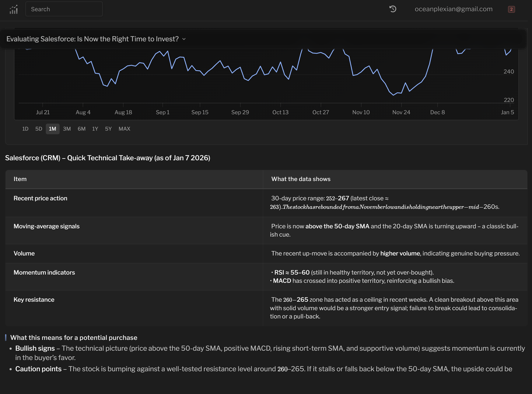Expand the Evaluating Salesforce title chevron
The height and width of the screenshot is (394, 532).
[184, 39]
